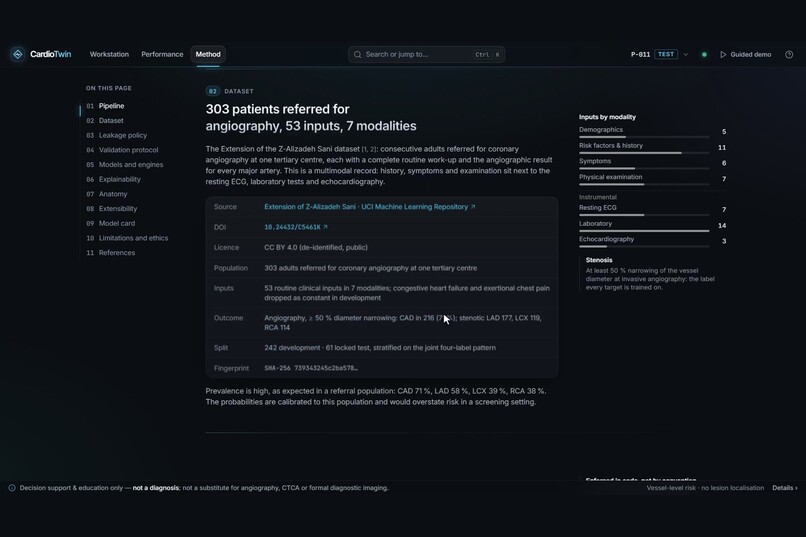The height and width of the screenshot is (537, 806).
Task: Click the CardioTwin logo icon
Action: (18, 54)
